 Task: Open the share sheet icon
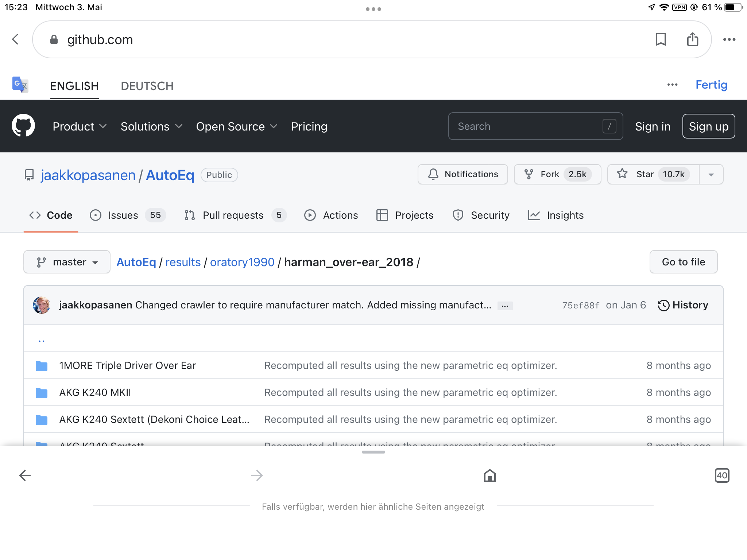coord(692,39)
